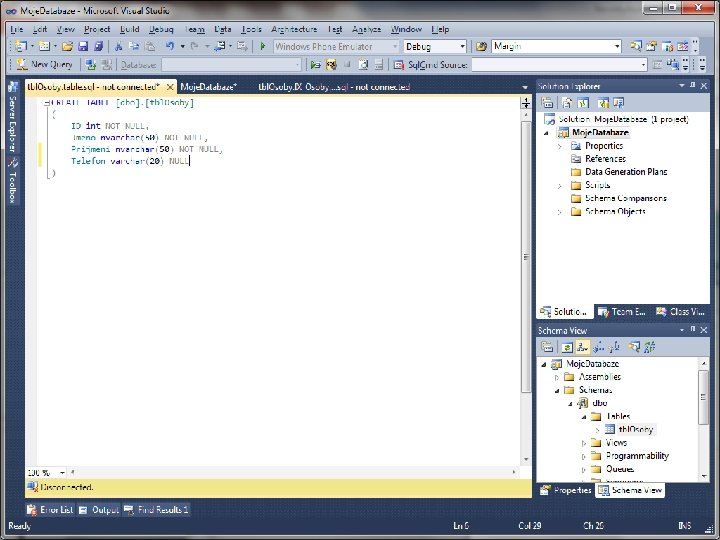This screenshot has width=720, height=540.
Task: Open the Toolbox side tab
Action: pos(13,180)
